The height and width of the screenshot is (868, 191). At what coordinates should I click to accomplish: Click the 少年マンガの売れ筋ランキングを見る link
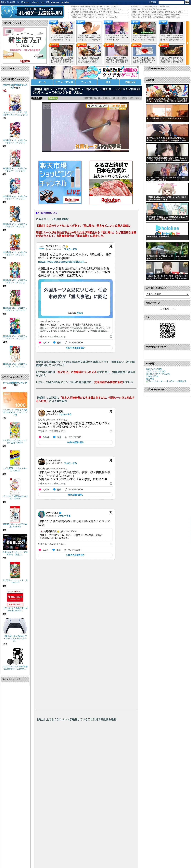(x=15, y=86)
